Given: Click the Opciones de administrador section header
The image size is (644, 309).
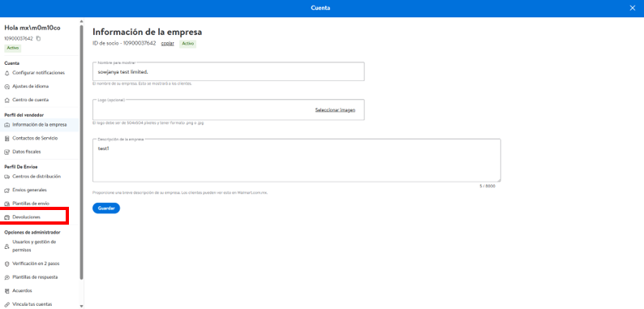Looking at the screenshot, I should (x=32, y=232).
